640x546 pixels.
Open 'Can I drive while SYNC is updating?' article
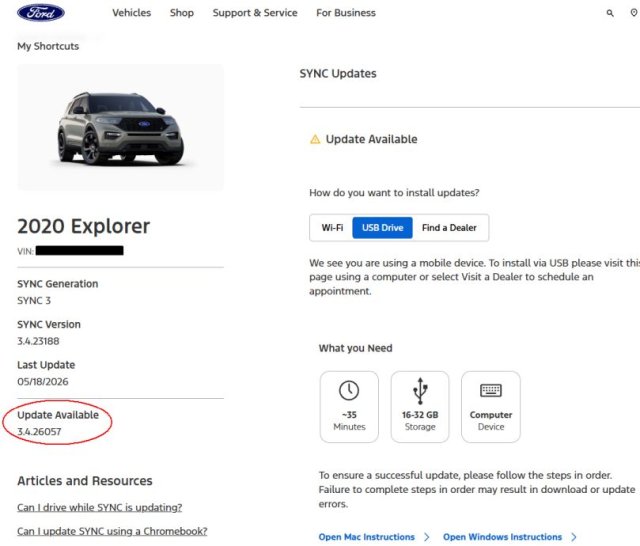coord(100,507)
